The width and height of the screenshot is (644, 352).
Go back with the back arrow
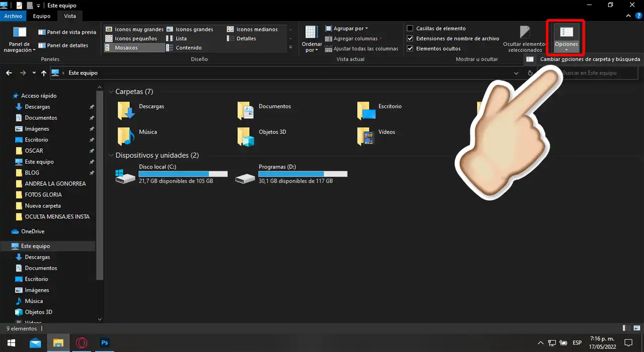pyautogui.click(x=9, y=73)
